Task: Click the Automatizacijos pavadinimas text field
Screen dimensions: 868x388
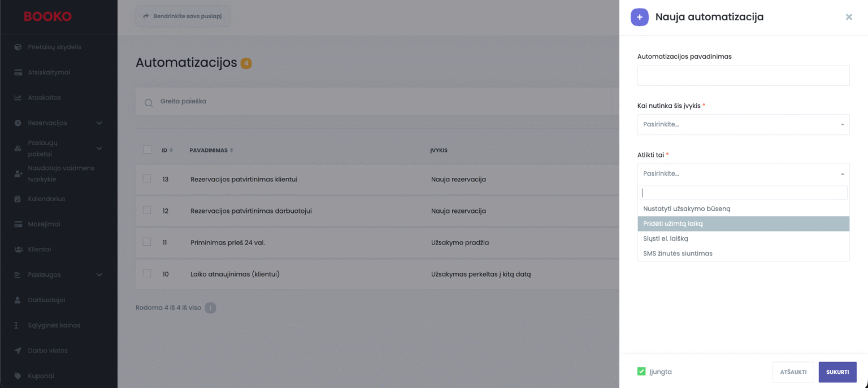Action: 743,75
